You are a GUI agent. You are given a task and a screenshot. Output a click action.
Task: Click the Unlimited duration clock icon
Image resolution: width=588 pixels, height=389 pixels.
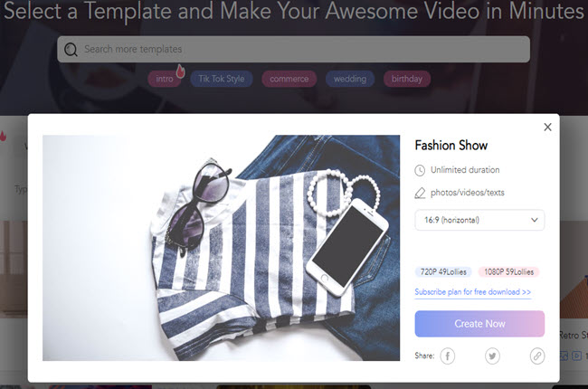point(420,170)
